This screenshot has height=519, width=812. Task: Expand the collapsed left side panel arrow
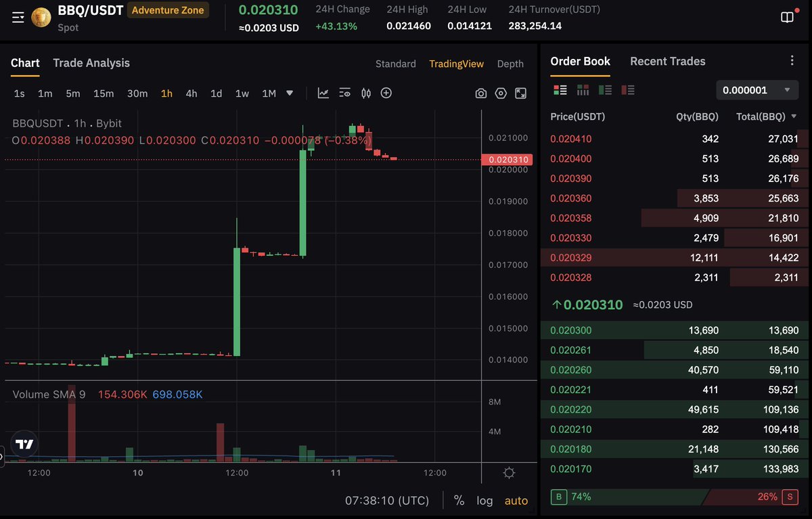pyautogui.click(x=2, y=458)
